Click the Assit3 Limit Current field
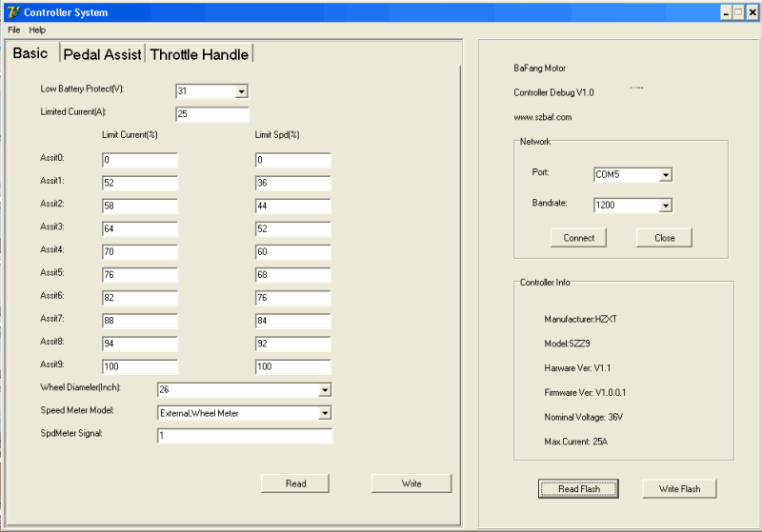 (139, 228)
